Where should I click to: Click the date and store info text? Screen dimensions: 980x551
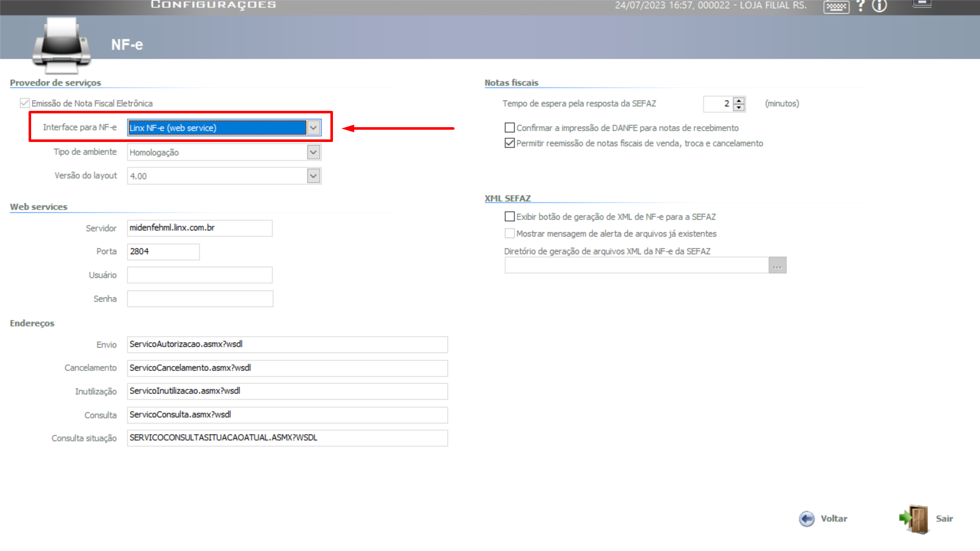click(711, 6)
